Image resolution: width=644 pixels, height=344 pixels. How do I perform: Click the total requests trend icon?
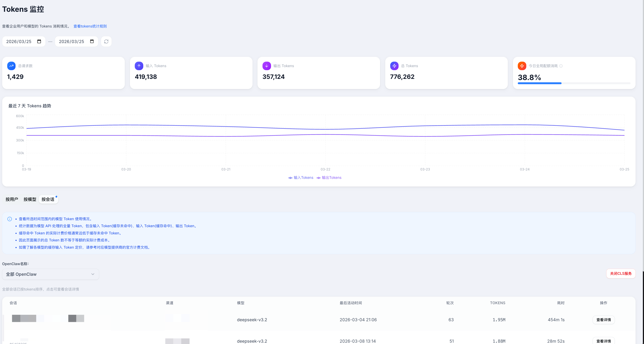11,66
